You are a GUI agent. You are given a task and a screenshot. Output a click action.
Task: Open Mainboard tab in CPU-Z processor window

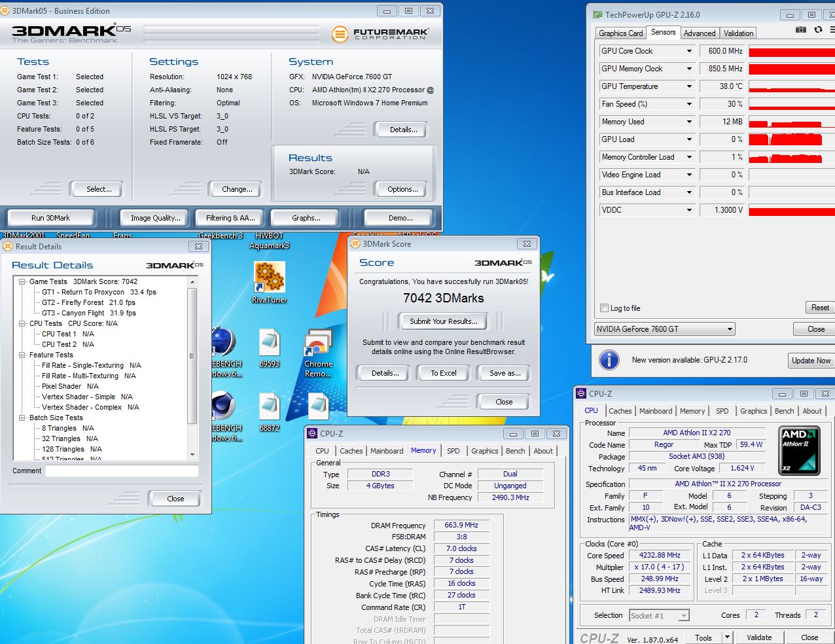point(655,411)
